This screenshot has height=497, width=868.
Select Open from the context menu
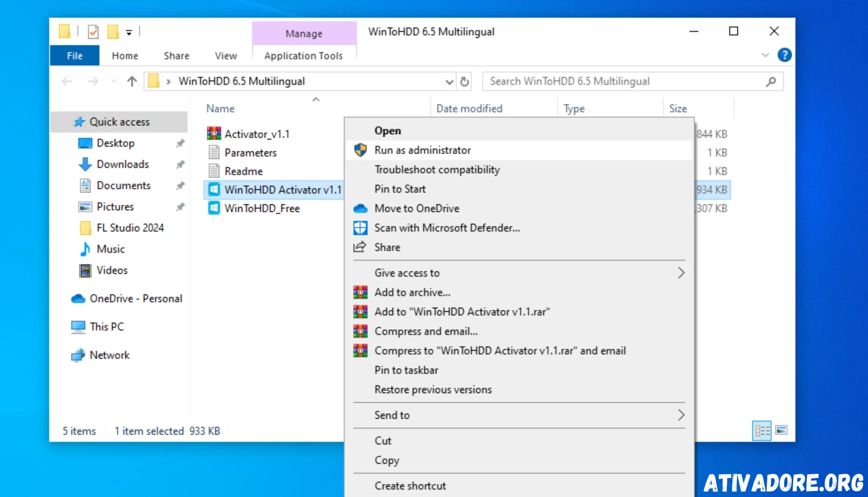[x=388, y=130]
